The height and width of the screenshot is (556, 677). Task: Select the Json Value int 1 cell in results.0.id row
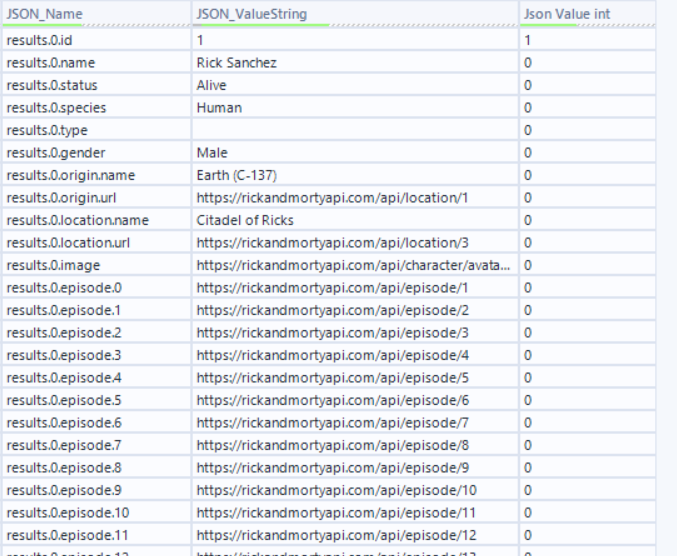(588, 40)
